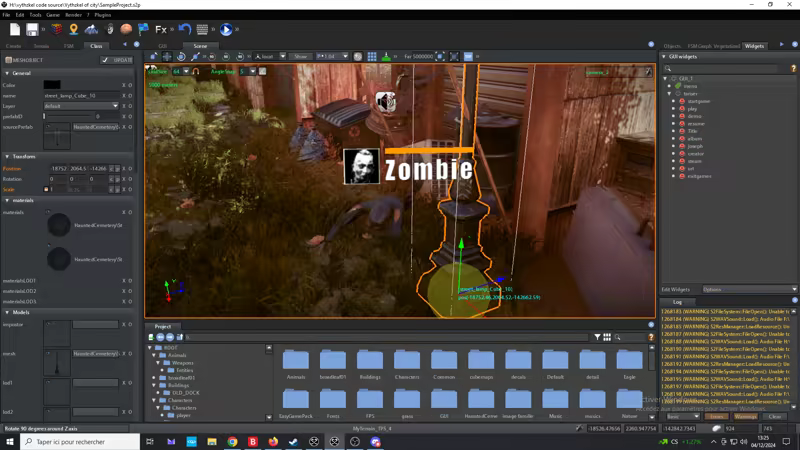Open the Characters folder thumbnail
800x450 pixels.
click(x=407, y=362)
